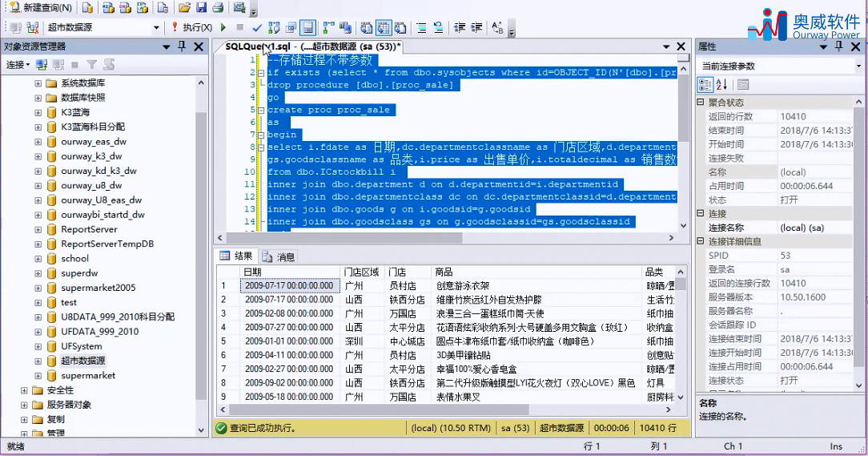
Task: Select the UFSystem database
Action: click(x=82, y=346)
